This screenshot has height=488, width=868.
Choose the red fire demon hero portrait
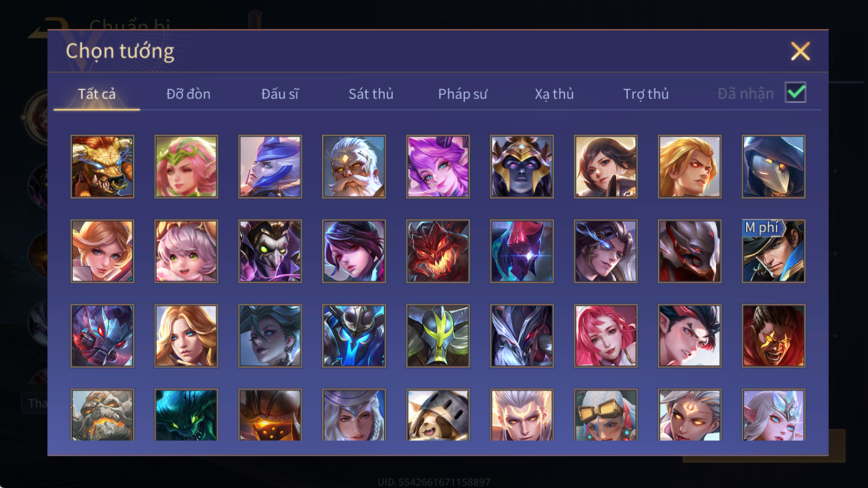tap(438, 251)
